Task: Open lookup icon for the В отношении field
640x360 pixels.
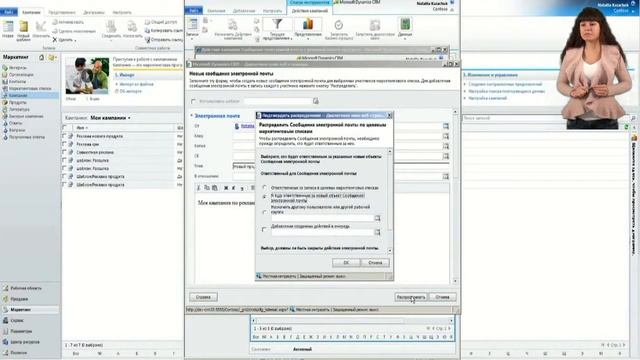Action: click(x=446, y=176)
